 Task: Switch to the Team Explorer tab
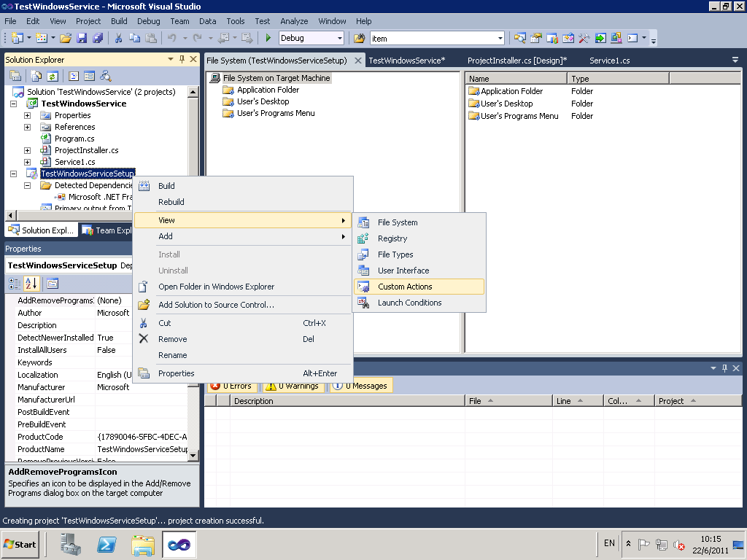[106, 230]
